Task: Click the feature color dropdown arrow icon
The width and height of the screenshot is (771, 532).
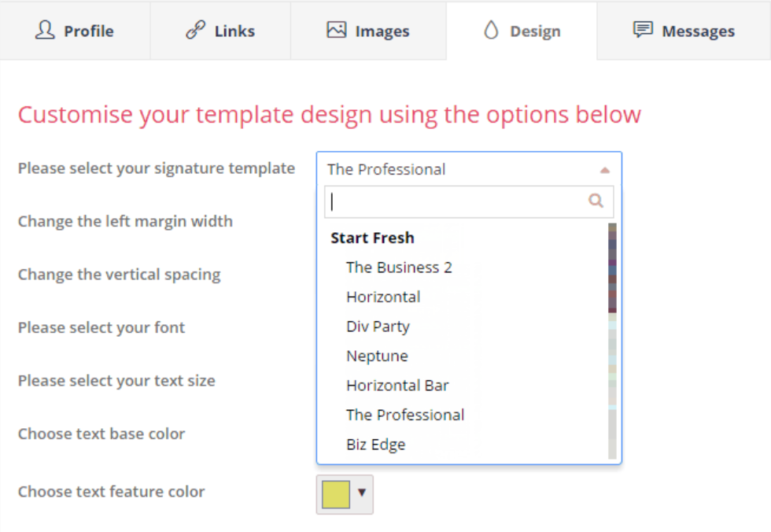Action: [361, 494]
